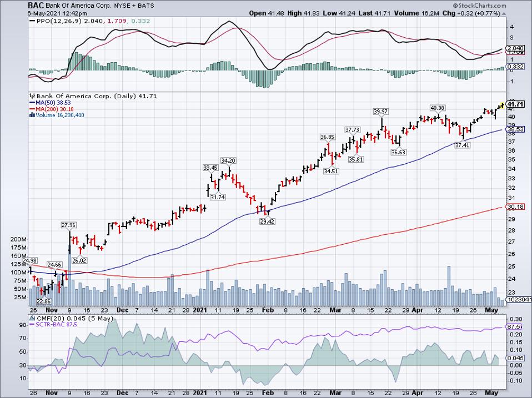This screenshot has width=532, height=398.
Task: Click the Low 41.24 value in the header
Action: coord(338,13)
